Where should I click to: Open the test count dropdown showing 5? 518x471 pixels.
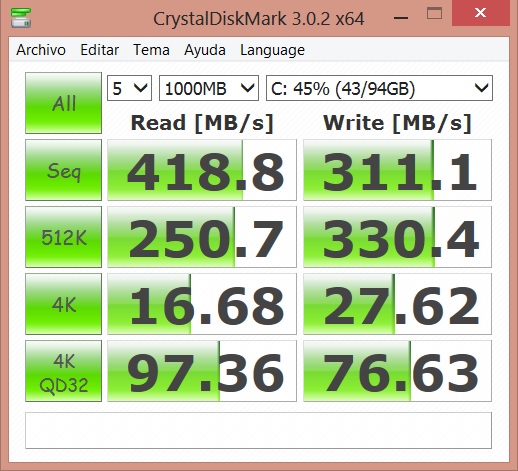click(129, 88)
